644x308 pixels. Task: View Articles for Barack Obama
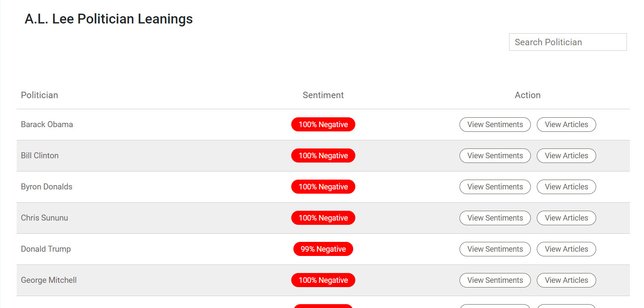coord(566,124)
